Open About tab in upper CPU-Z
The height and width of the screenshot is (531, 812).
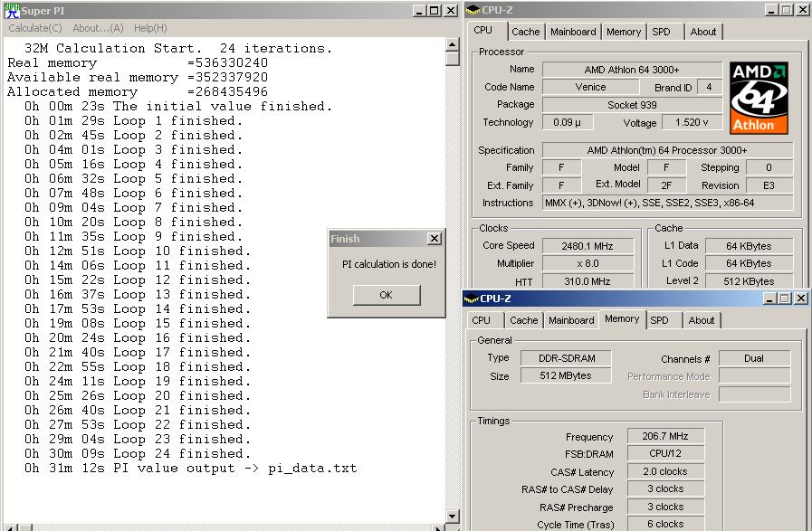tap(702, 32)
